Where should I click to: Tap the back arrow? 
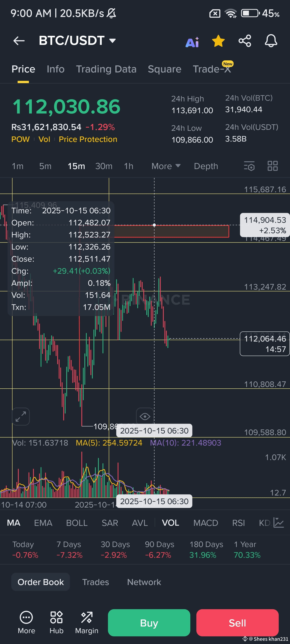pos(19,41)
